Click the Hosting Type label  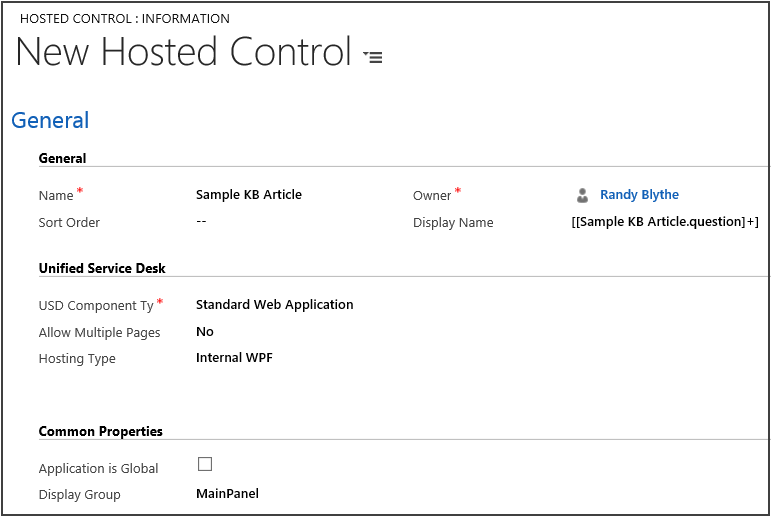point(77,359)
